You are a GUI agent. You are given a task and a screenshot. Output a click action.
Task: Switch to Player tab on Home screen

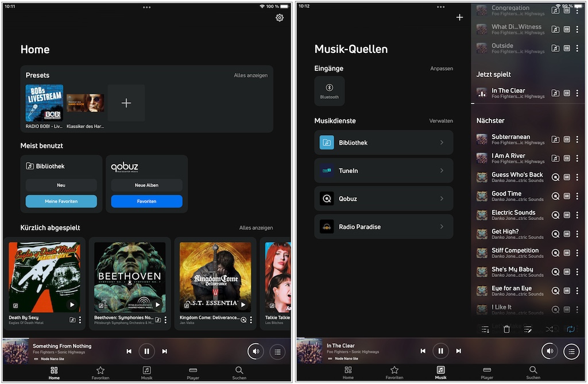tap(193, 373)
